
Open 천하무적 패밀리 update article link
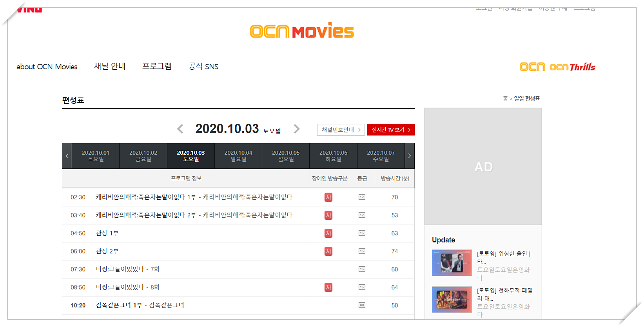click(505, 294)
